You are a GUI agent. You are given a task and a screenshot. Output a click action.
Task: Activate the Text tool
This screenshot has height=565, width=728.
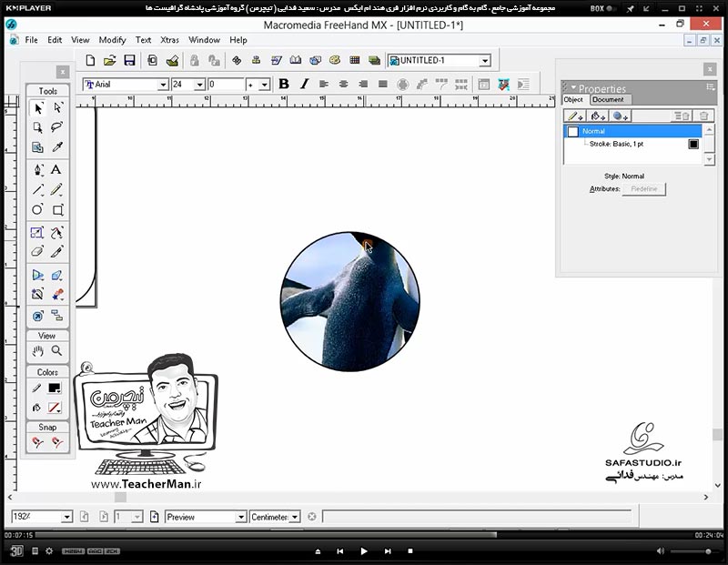[56, 169]
